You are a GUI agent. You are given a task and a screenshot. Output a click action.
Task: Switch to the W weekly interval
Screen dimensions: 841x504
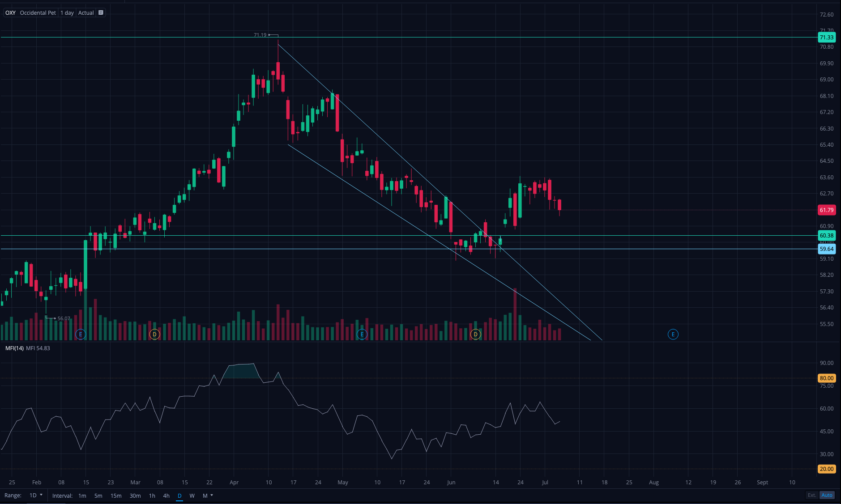pyautogui.click(x=192, y=496)
